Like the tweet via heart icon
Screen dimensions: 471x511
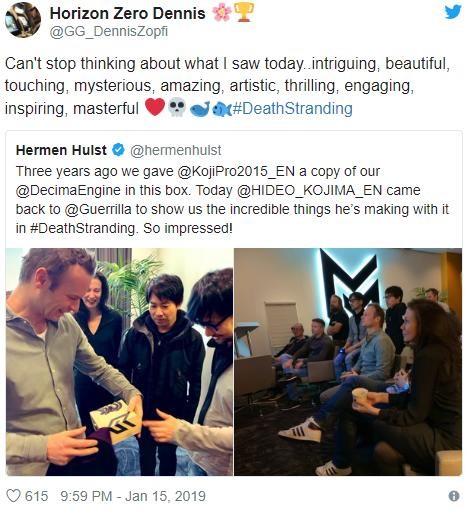click(x=13, y=496)
